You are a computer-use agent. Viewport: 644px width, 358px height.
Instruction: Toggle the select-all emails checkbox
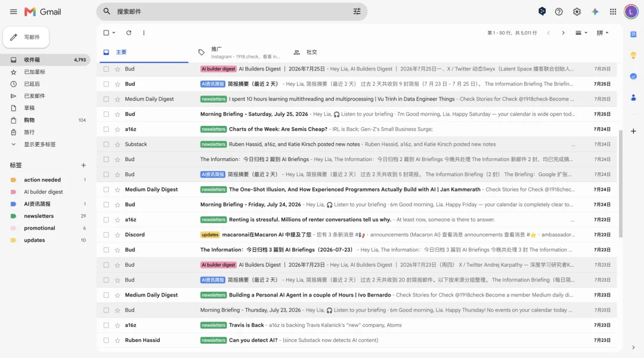106,33
